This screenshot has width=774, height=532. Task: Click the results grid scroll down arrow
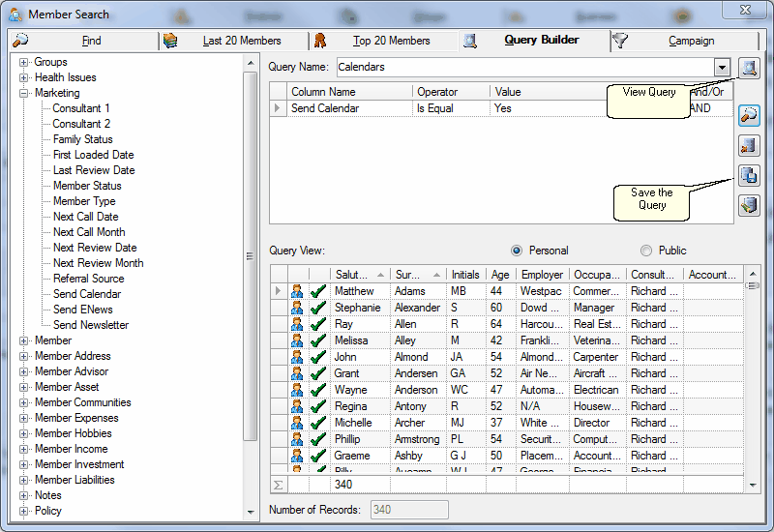click(753, 486)
